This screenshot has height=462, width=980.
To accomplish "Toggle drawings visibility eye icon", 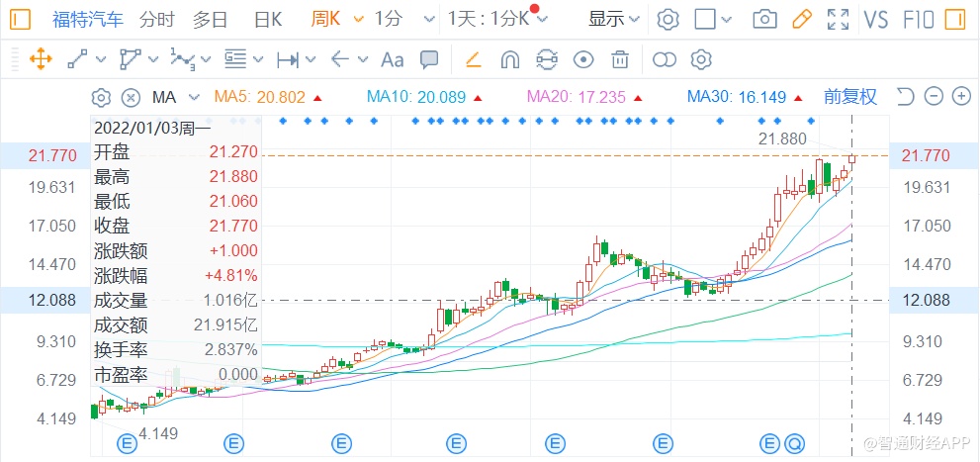I will tap(583, 60).
